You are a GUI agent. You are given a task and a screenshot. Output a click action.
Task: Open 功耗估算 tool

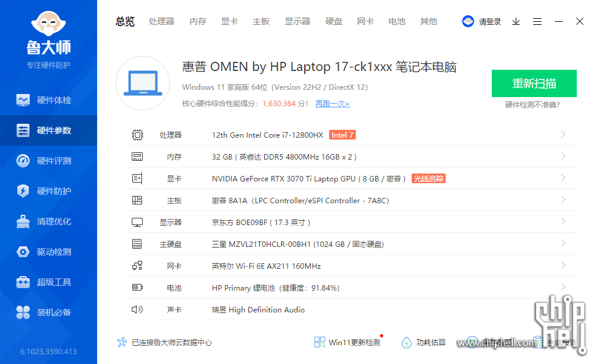(x=424, y=342)
